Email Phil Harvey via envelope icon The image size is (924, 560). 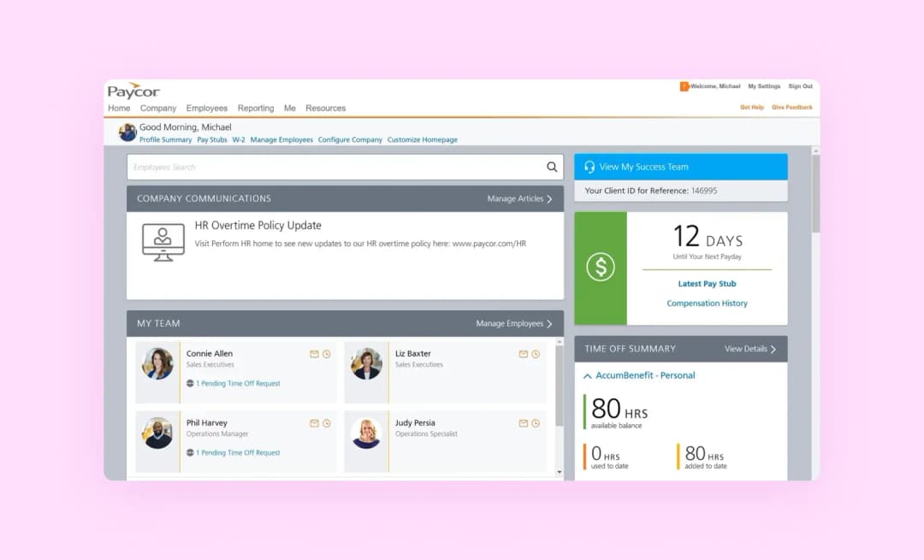[314, 423]
